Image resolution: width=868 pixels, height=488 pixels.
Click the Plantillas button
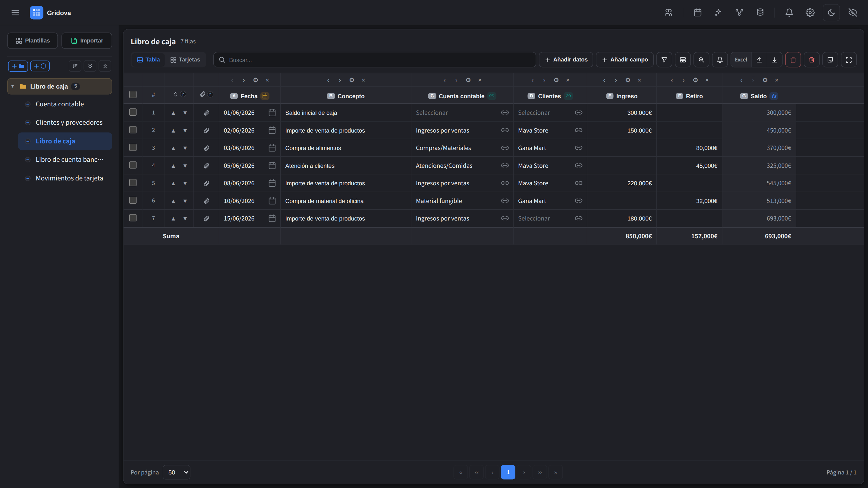coord(33,40)
